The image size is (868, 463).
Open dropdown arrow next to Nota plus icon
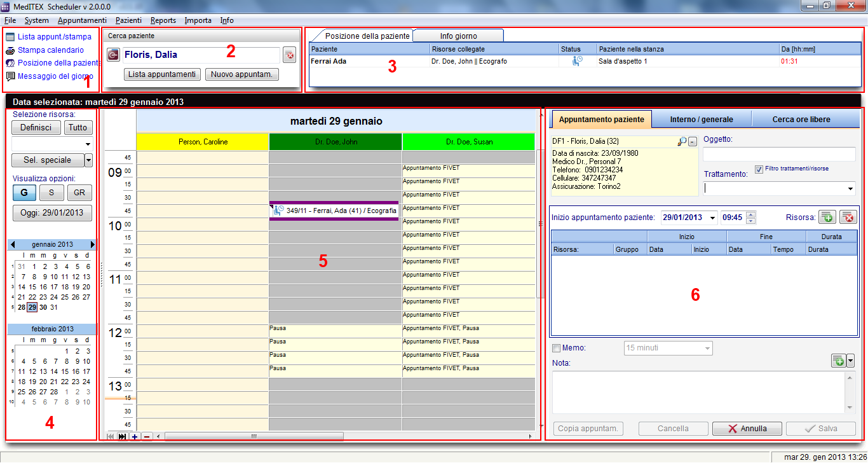[x=851, y=361]
